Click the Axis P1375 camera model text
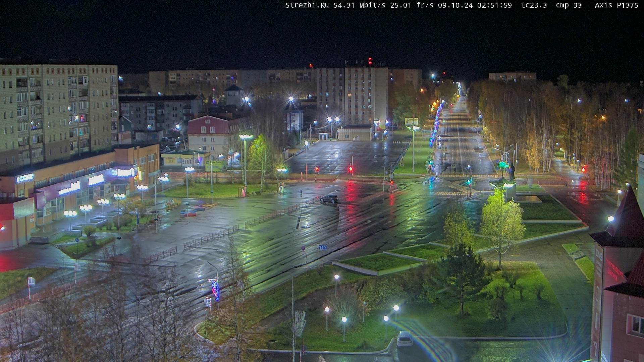 click(x=616, y=5)
